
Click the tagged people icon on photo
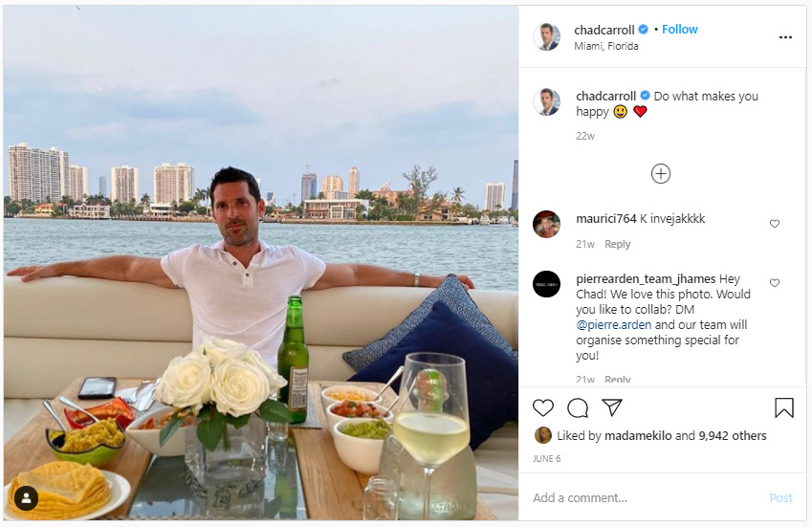(x=26, y=497)
